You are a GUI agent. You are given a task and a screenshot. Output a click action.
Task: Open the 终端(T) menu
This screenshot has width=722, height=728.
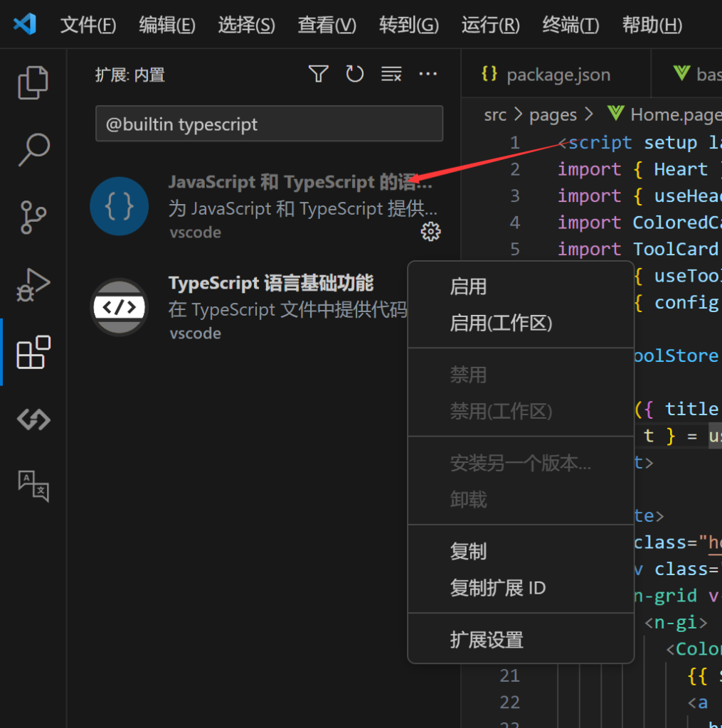point(571,25)
